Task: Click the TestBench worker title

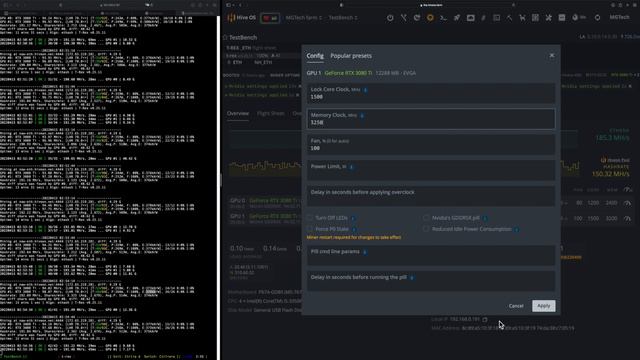Action: (x=243, y=38)
